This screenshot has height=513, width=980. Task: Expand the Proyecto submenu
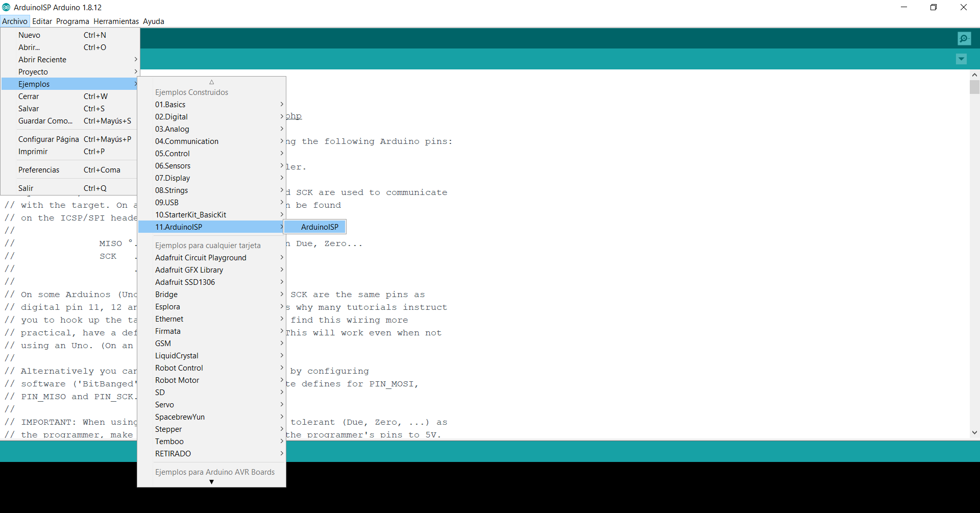click(x=70, y=72)
